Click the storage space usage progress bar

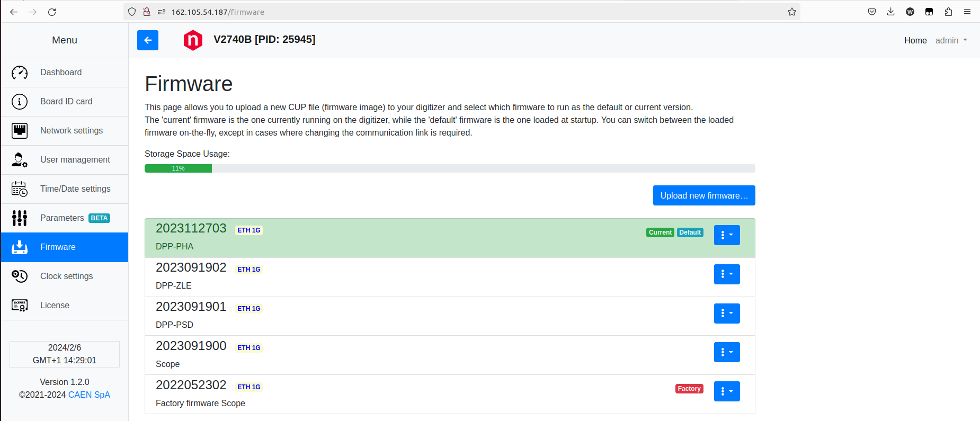[450, 168]
